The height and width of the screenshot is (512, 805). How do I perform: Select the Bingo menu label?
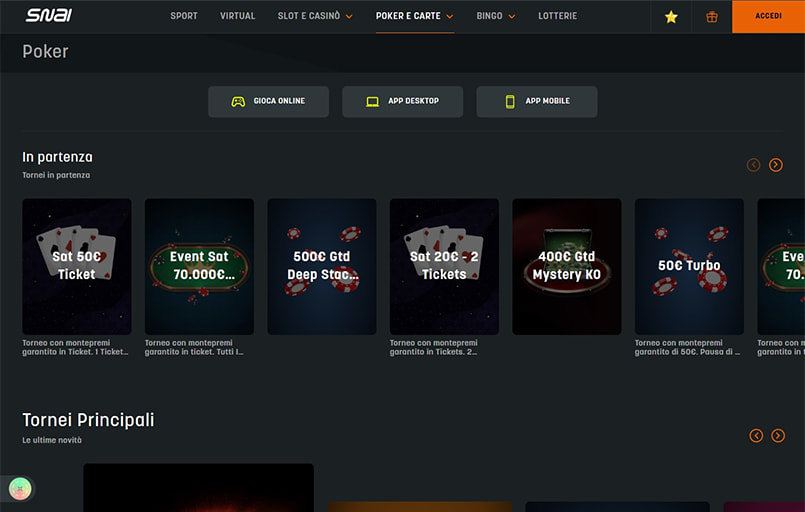[489, 16]
